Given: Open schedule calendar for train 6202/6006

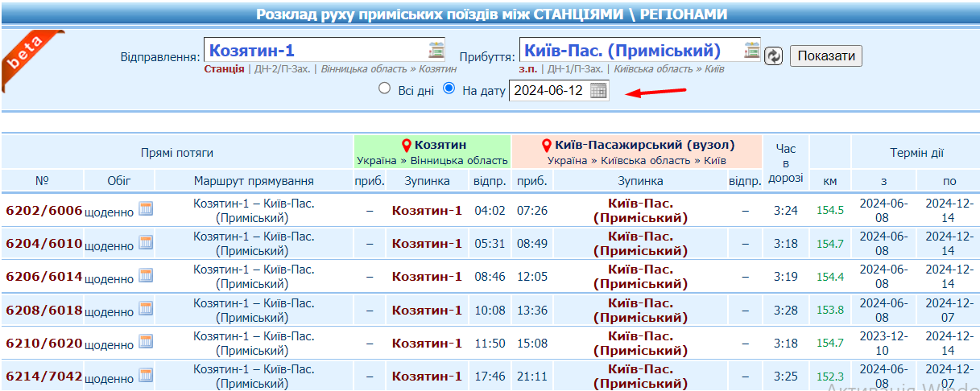Looking at the screenshot, I should tap(146, 209).
